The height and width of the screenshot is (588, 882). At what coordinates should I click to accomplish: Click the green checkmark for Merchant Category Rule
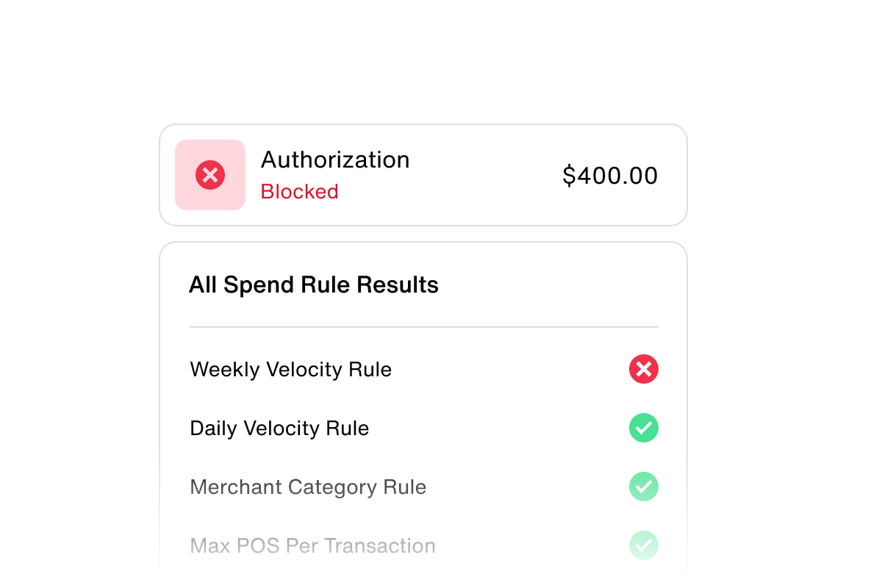pos(643,487)
